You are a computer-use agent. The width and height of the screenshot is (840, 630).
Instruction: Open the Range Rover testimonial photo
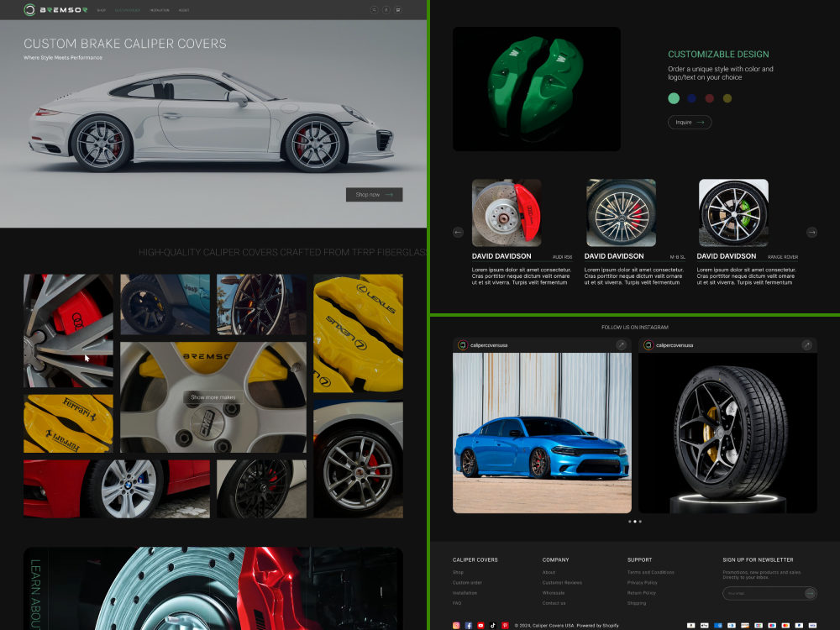click(733, 213)
